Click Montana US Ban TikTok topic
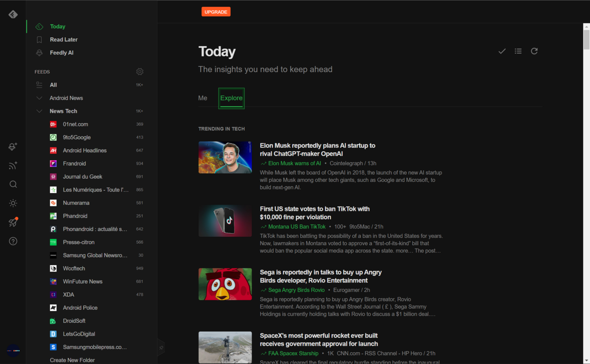The image size is (590, 364). click(297, 226)
